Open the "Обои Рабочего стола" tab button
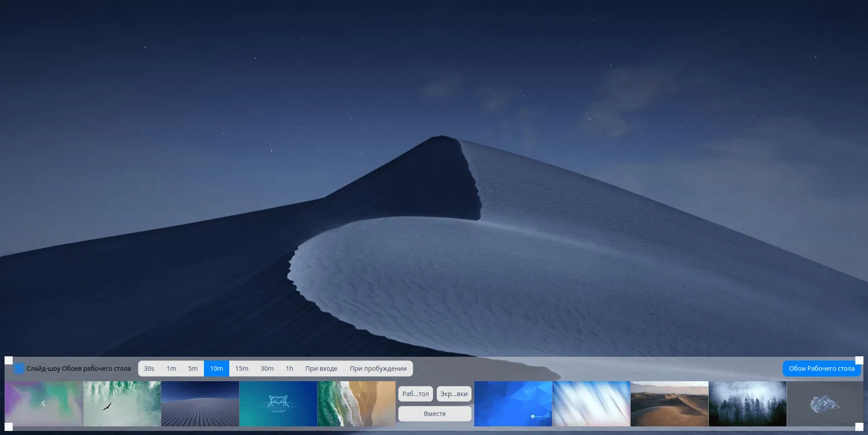 tap(822, 368)
